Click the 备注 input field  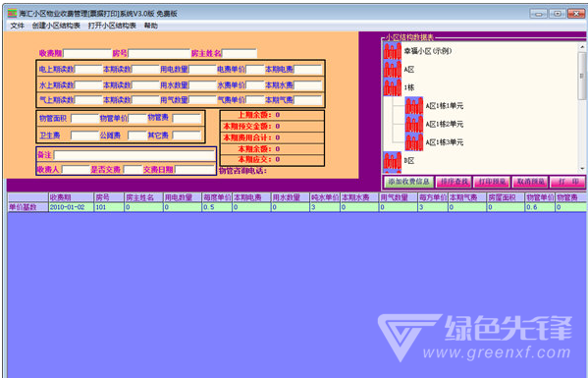134,155
